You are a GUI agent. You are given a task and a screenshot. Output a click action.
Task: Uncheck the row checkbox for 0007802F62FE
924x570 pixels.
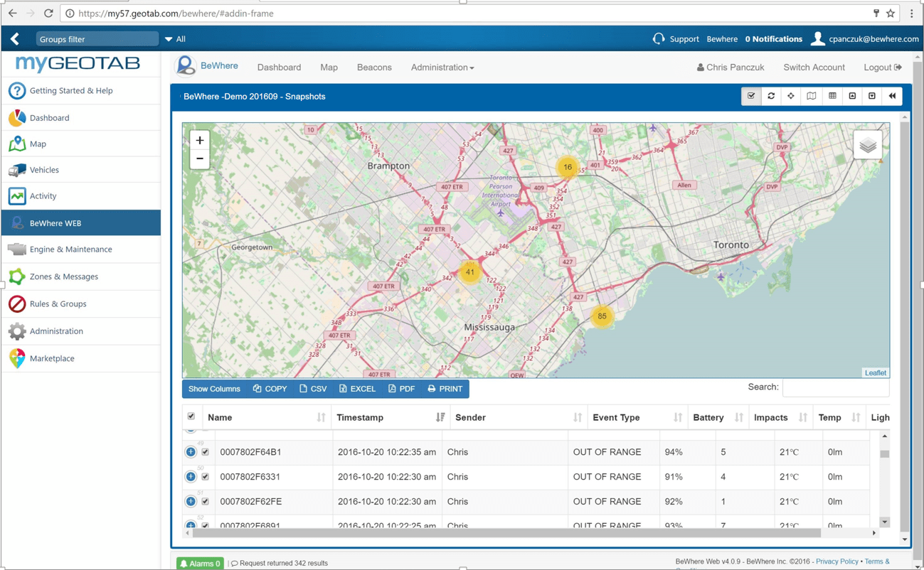click(205, 502)
